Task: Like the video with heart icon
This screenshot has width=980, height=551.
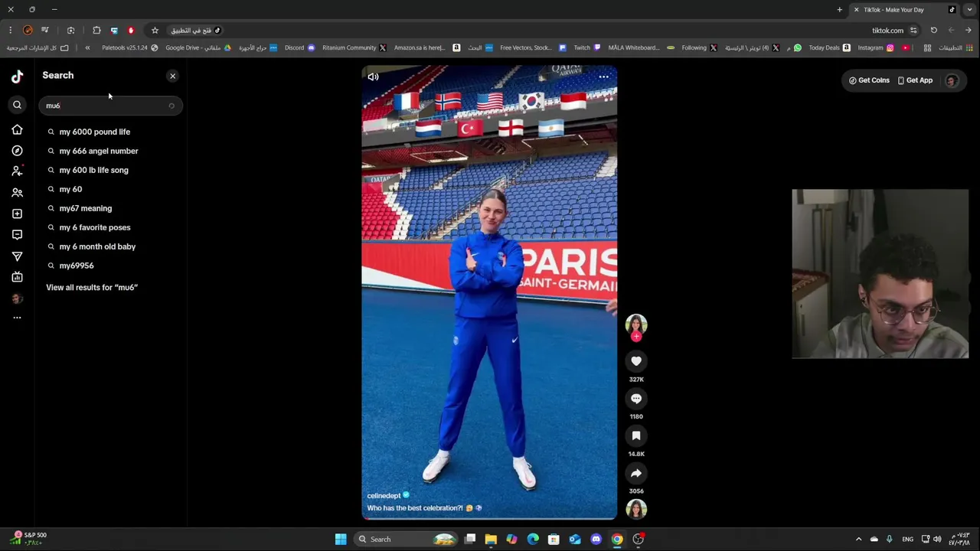Action: pos(635,361)
